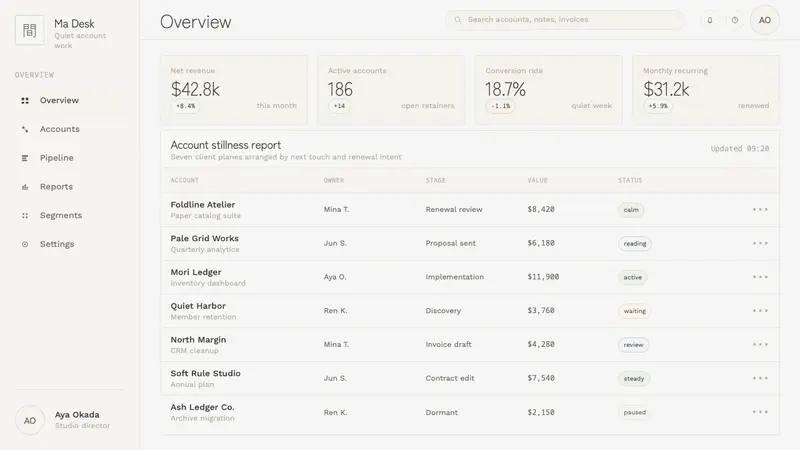Open notifications bell icon
The height and width of the screenshot is (450, 800).
[710, 20]
